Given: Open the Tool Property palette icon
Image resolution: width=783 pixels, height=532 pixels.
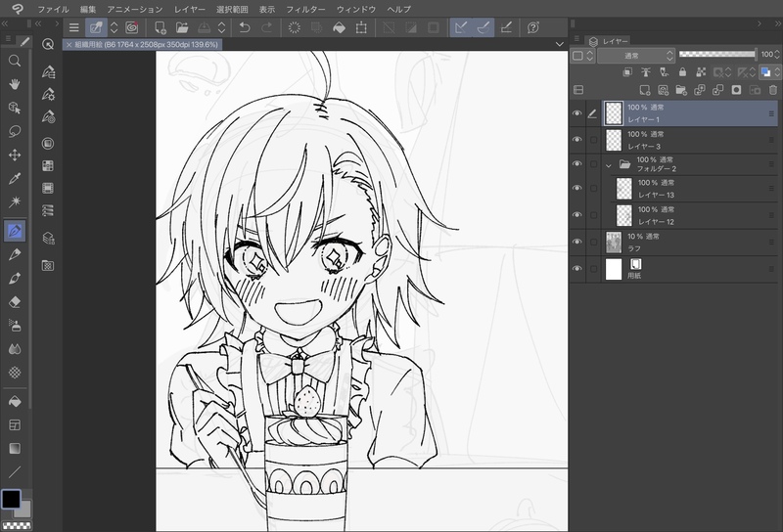Looking at the screenshot, I should click(48, 94).
